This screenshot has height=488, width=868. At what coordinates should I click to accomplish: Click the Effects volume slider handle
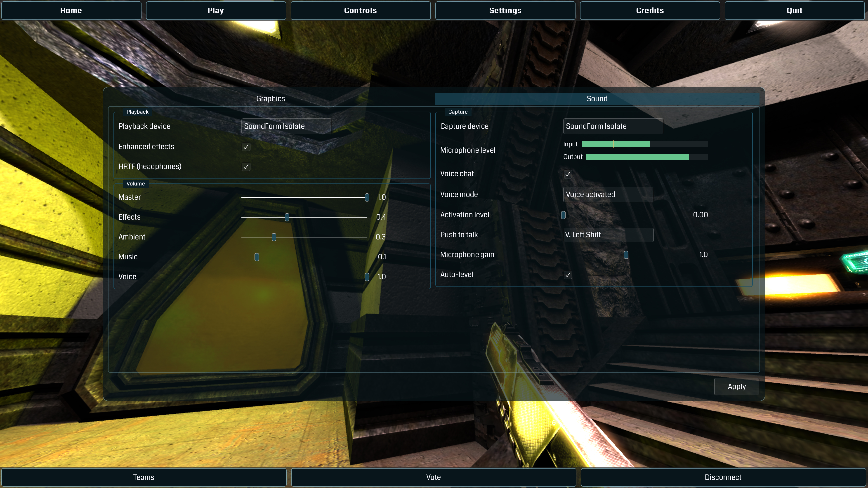pyautogui.click(x=287, y=217)
